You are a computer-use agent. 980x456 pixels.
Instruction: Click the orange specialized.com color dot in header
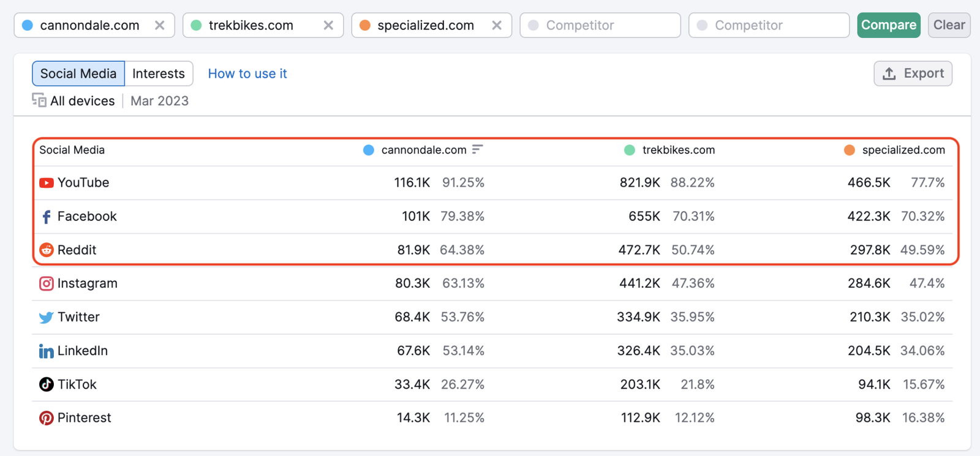click(850, 150)
